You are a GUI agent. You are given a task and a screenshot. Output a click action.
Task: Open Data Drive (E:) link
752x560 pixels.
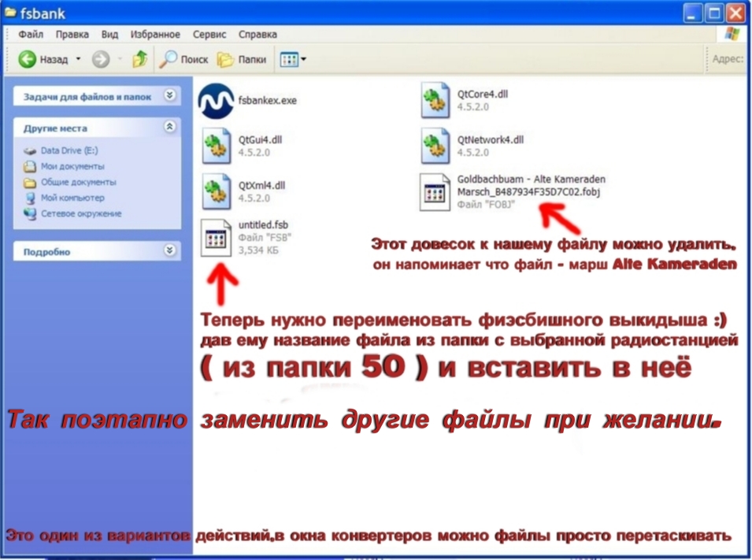(69, 150)
